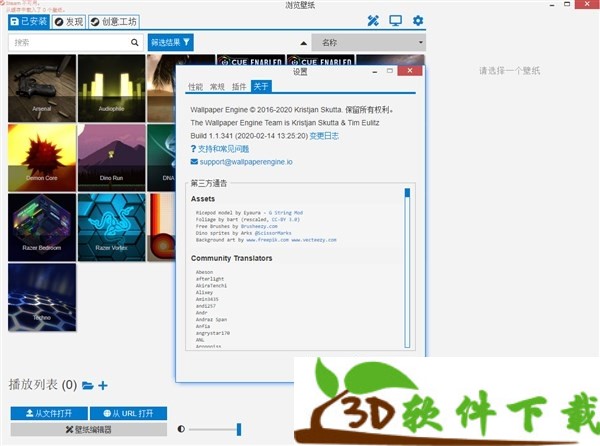Select the DNA wallpaper thumbnail
The height and width of the screenshot is (446, 600).
(161, 158)
